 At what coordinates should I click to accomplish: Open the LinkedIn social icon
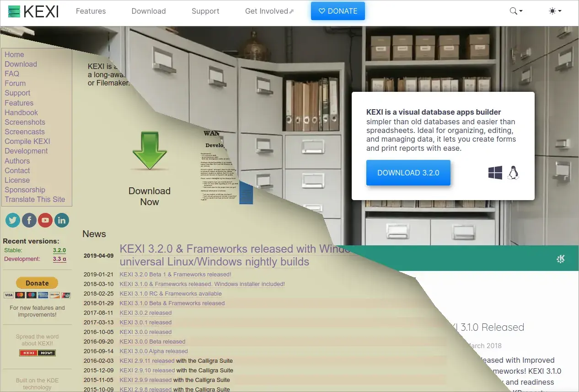click(x=62, y=221)
